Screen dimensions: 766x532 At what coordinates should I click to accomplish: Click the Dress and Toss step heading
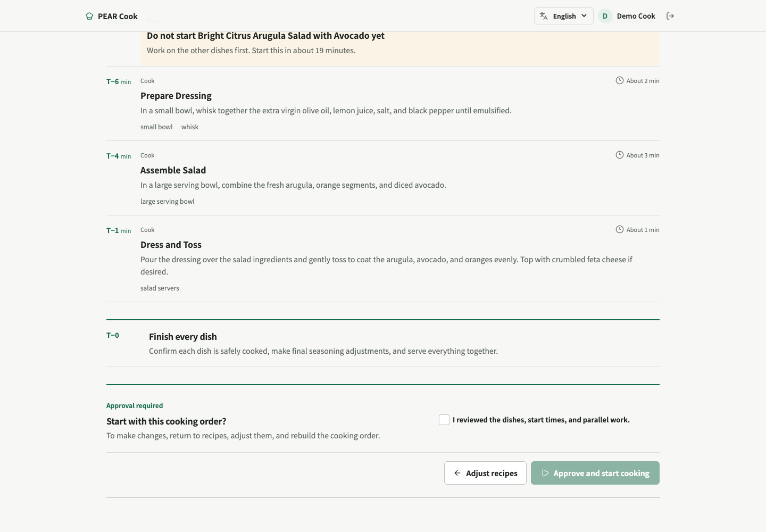tap(171, 245)
